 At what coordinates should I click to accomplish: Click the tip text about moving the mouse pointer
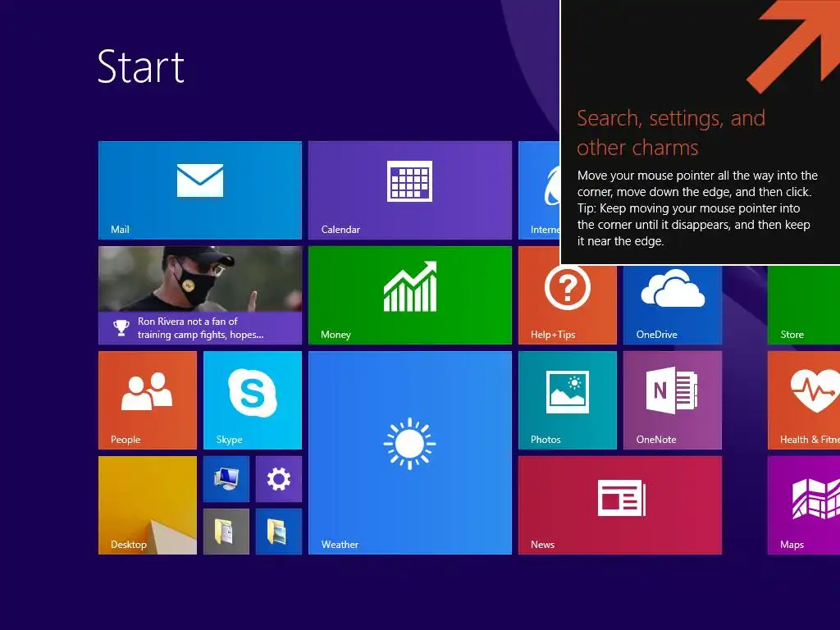(x=697, y=208)
